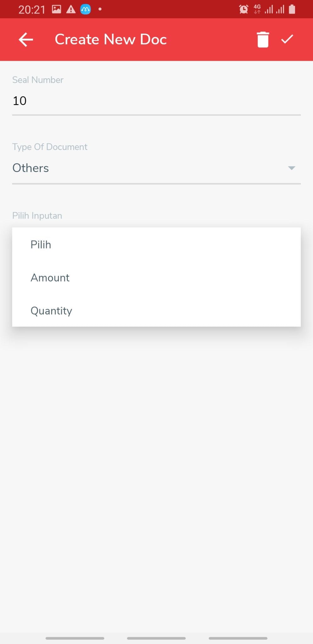Tap the image notification icon in status bar
This screenshot has height=644, width=313.
(57, 9)
